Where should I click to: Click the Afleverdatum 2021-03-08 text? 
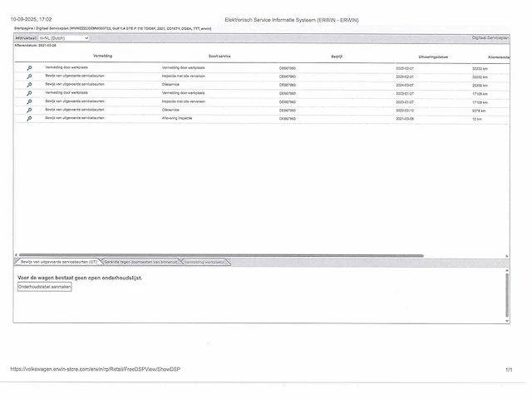click(x=35, y=45)
